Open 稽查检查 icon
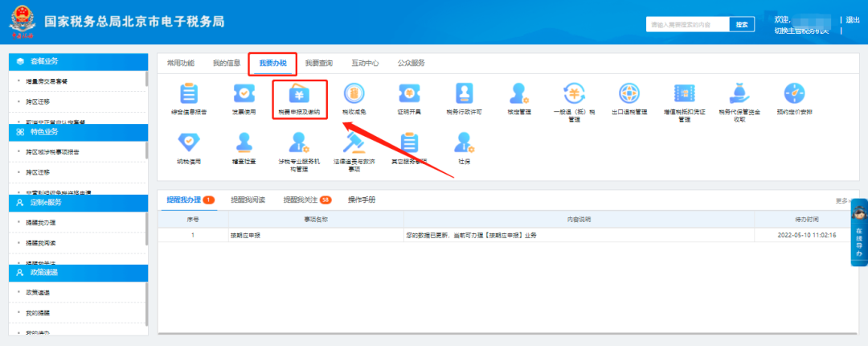Screen dimensions: 868x346 tap(244, 142)
